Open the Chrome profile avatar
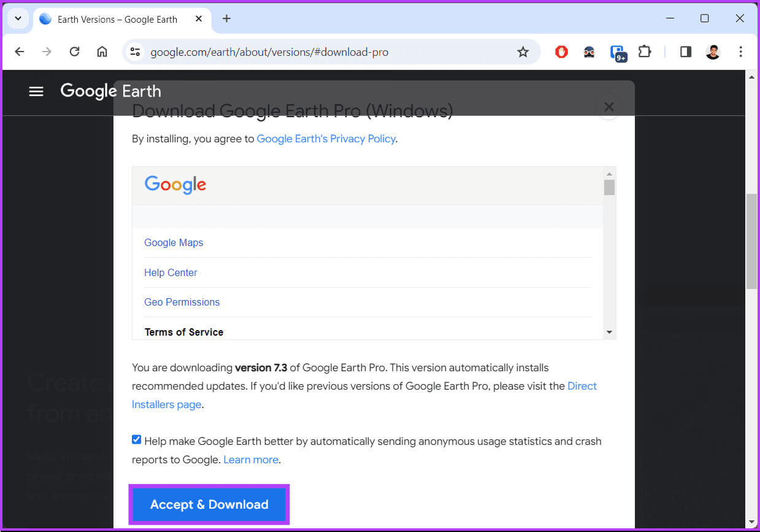760x532 pixels. pos(713,52)
